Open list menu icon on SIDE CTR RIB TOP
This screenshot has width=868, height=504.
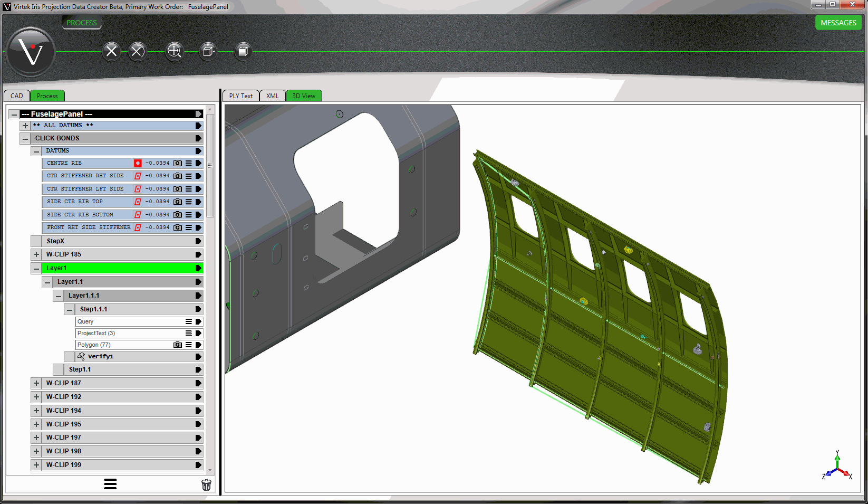pos(189,202)
